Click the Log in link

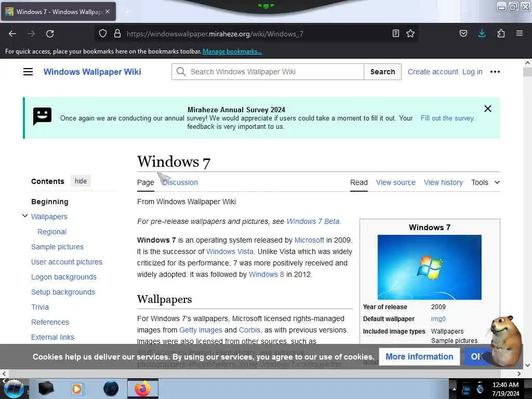tap(472, 72)
